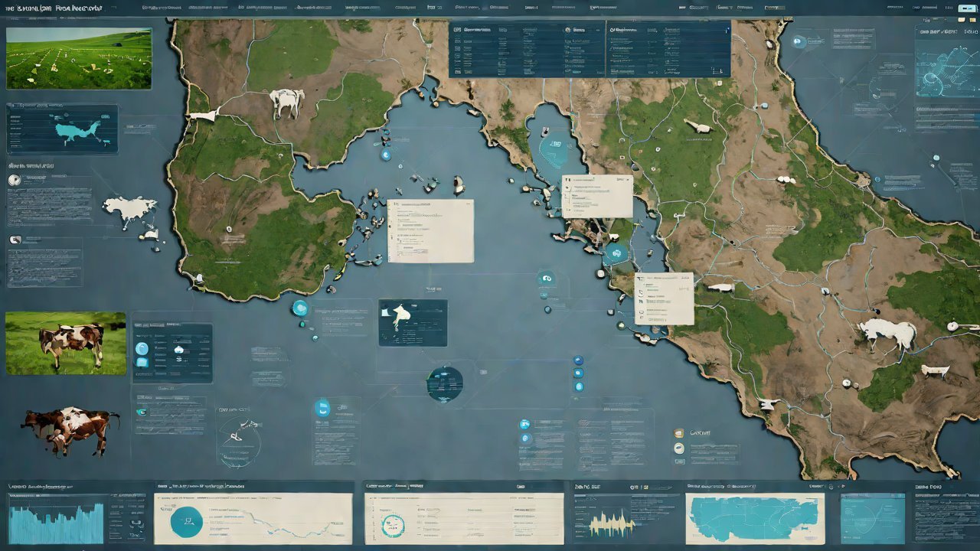Open the first menu item in the top bar

(157, 8)
